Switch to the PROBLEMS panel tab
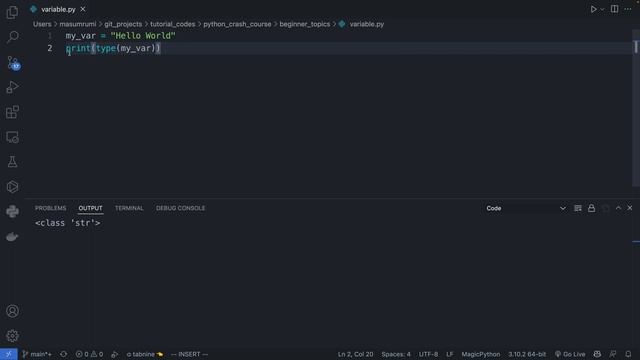640x360 pixels. (51, 208)
